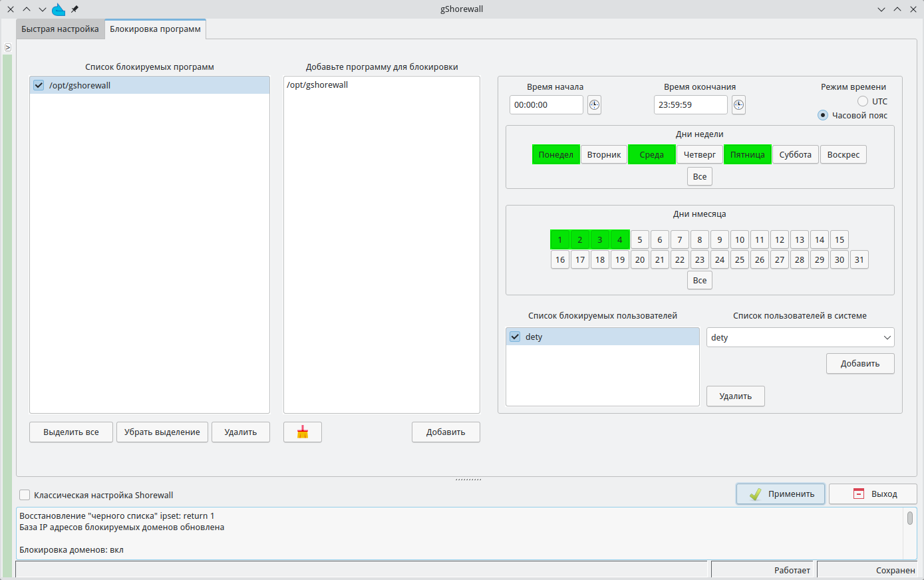This screenshot has height=580, width=924.
Task: Toggle month day 5
Action: (x=640, y=240)
